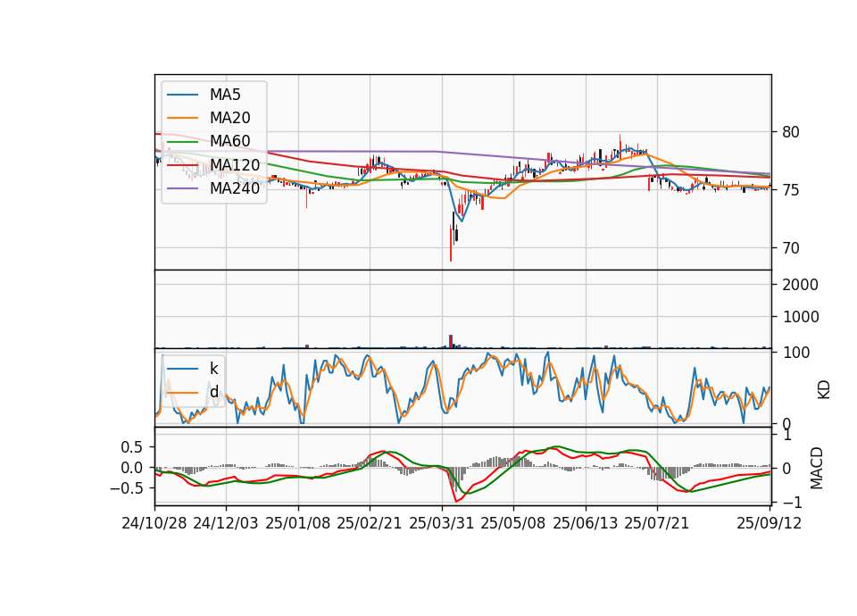The image size is (857, 616).
Task: Click the MACD left axis value −0.5
Action: [126, 488]
